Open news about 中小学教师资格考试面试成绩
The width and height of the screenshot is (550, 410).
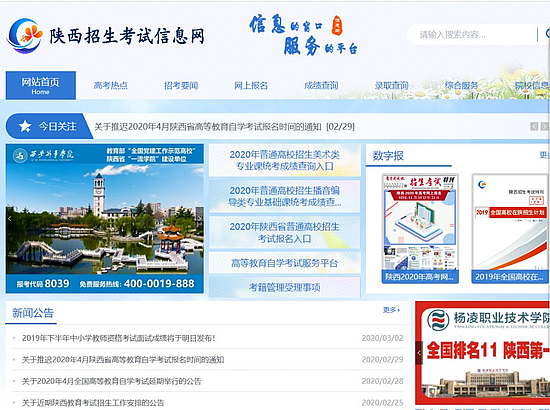click(x=119, y=338)
